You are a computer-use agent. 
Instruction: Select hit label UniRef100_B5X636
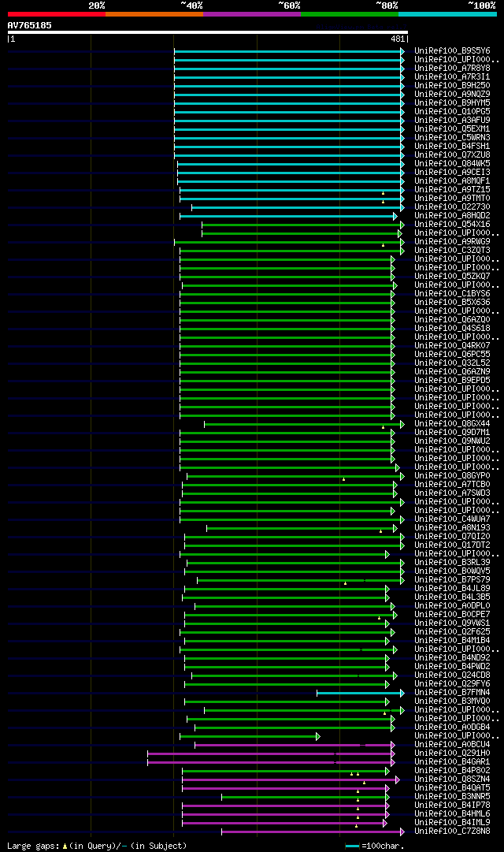coord(452,303)
